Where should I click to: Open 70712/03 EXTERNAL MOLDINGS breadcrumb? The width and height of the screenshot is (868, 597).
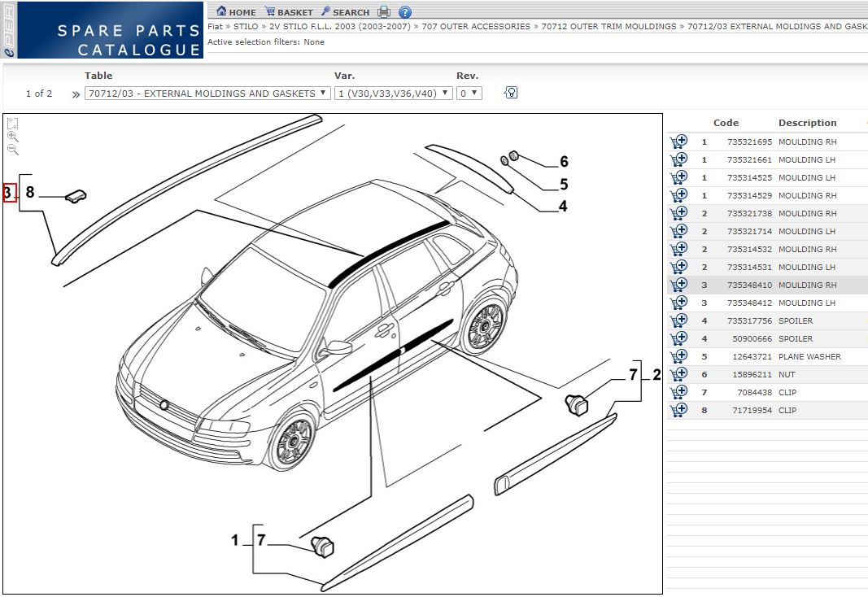click(777, 26)
